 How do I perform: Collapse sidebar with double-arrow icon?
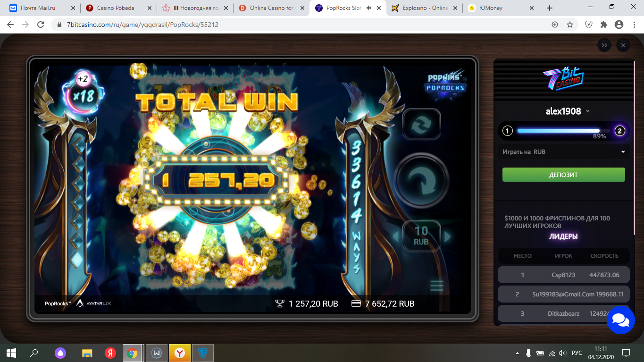(604, 45)
